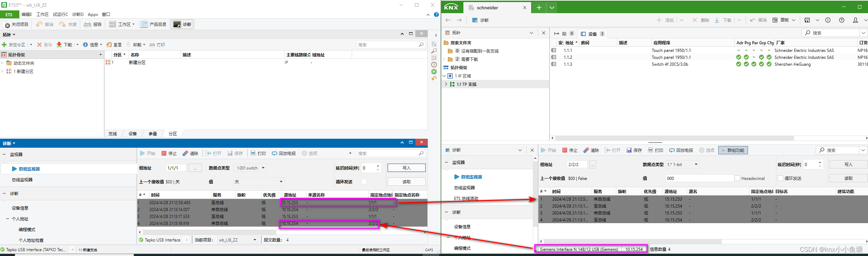Open the 1.* 1-bit data type dropdown
The width and height of the screenshot is (868, 256).
pos(696,164)
